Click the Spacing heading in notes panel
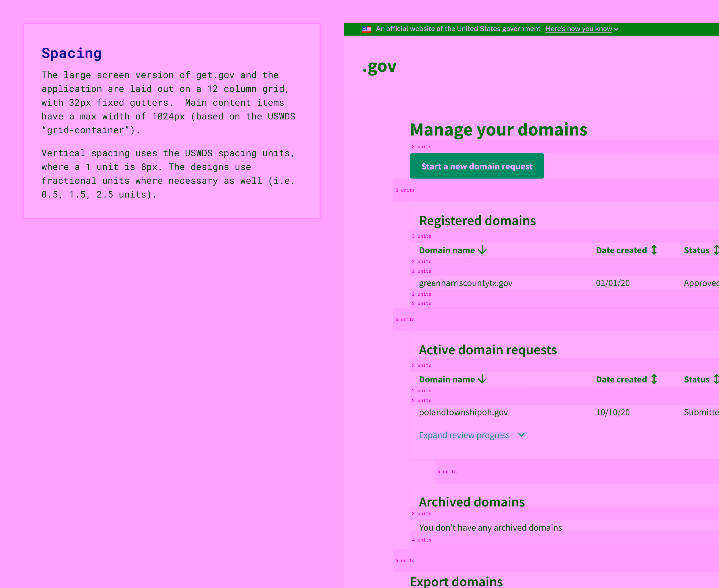 72,53
